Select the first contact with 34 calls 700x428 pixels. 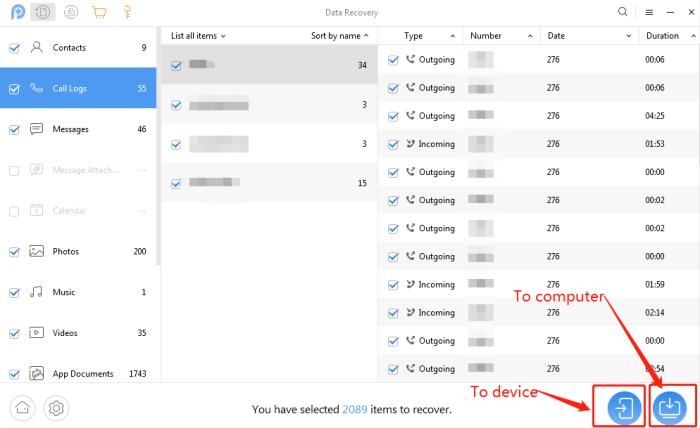coord(268,65)
